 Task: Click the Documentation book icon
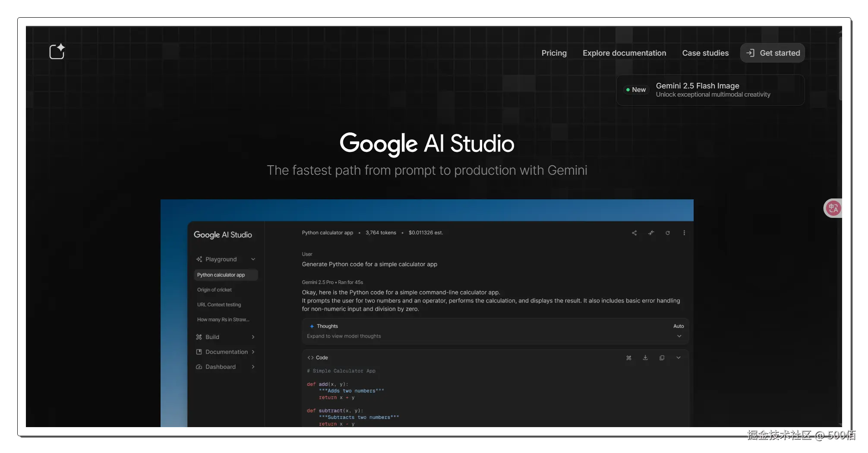pyautogui.click(x=199, y=352)
